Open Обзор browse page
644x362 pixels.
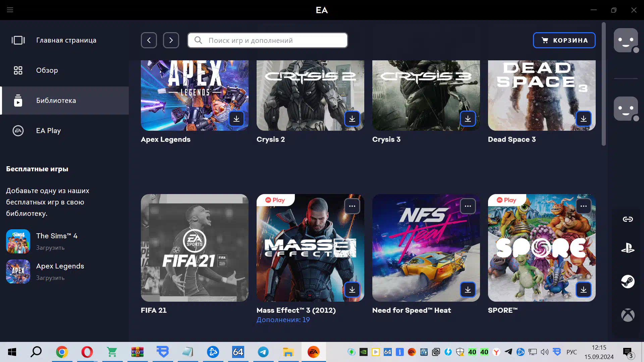(x=47, y=70)
